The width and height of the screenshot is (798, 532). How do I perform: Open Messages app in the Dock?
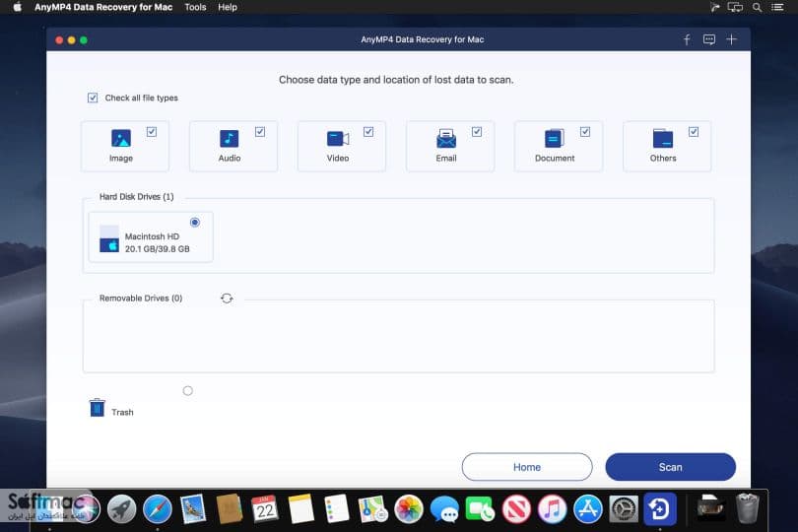click(x=444, y=508)
